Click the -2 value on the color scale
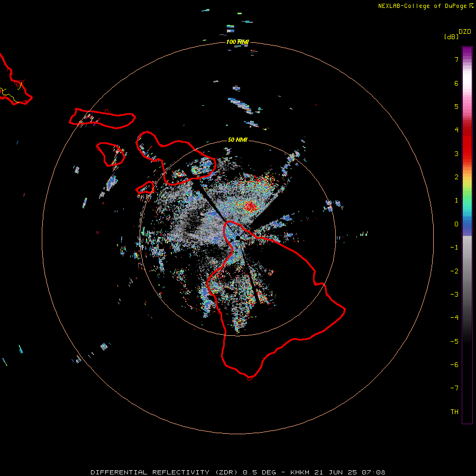This screenshot has height=476, width=476. [454, 271]
